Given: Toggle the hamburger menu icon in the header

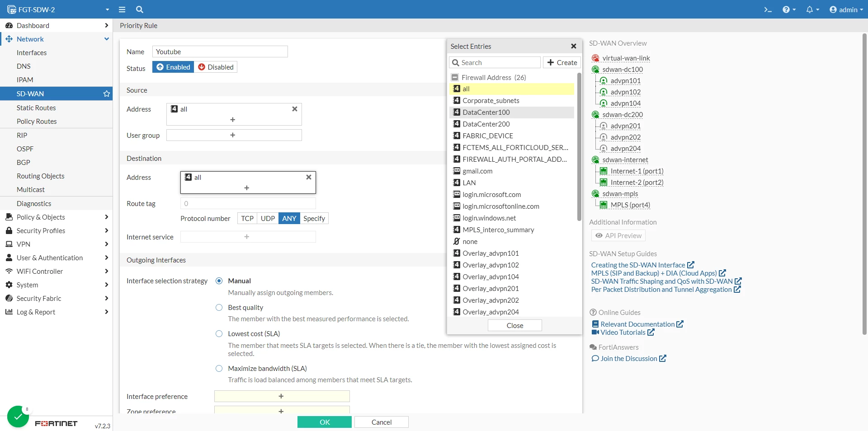Looking at the screenshot, I should (x=122, y=9).
